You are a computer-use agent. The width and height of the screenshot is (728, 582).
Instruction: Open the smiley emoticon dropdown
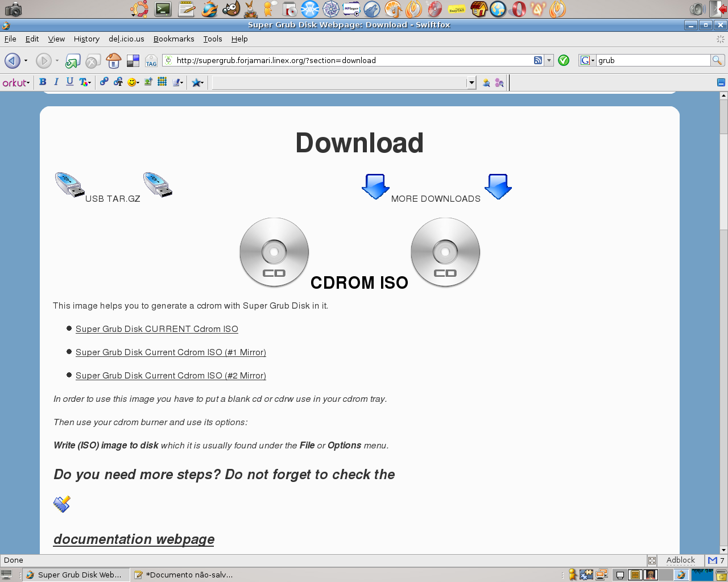coord(134,82)
